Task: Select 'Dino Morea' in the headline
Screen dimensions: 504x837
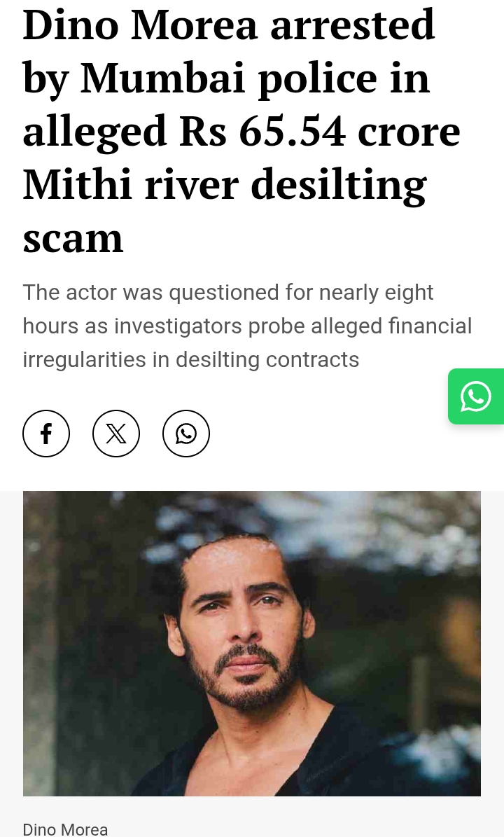Action: click(140, 25)
